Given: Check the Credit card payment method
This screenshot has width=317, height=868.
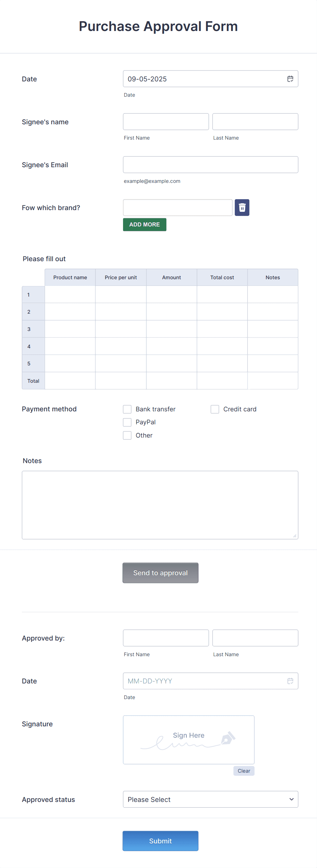Looking at the screenshot, I should pos(215,409).
